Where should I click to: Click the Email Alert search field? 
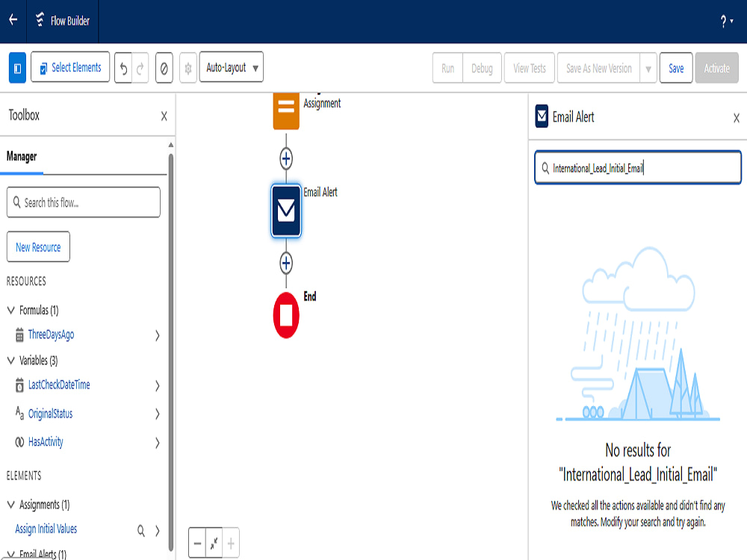click(x=638, y=167)
